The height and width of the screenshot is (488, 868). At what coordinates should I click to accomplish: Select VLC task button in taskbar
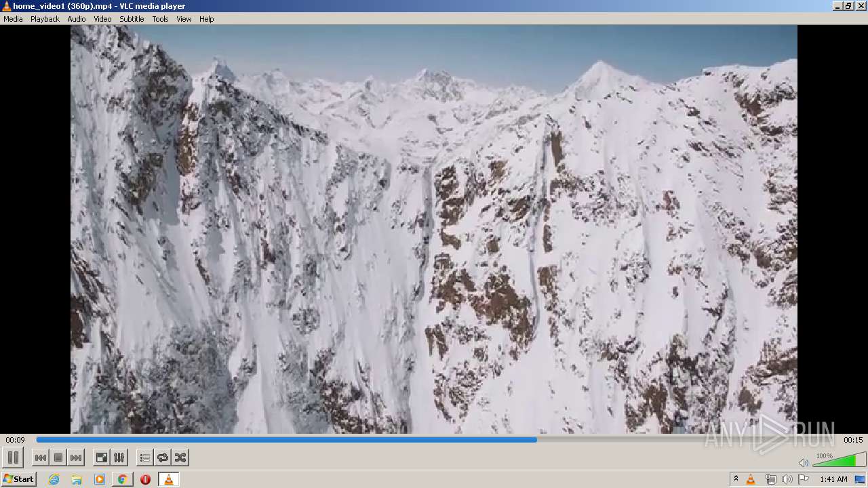(168, 479)
